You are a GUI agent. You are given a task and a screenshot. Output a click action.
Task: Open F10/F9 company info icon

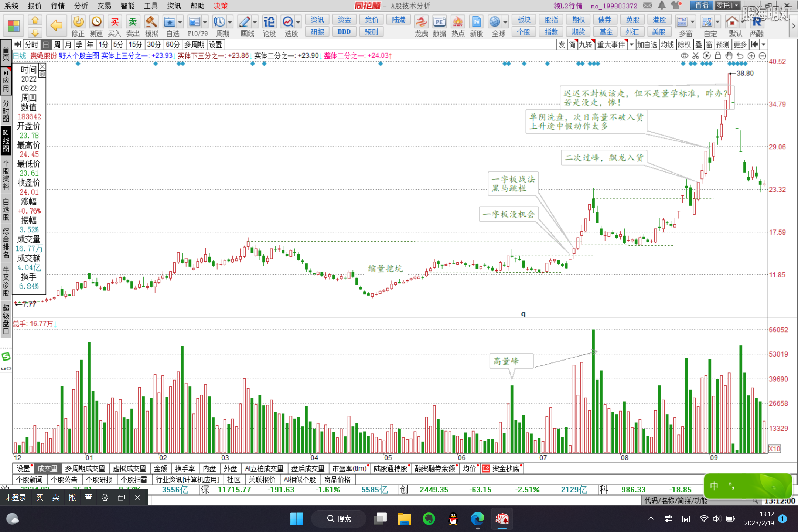click(194, 22)
